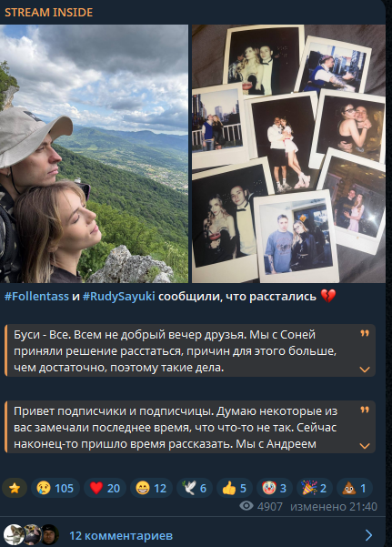Select the poop reaction with 1
392x547 pixels.
[x=355, y=488]
